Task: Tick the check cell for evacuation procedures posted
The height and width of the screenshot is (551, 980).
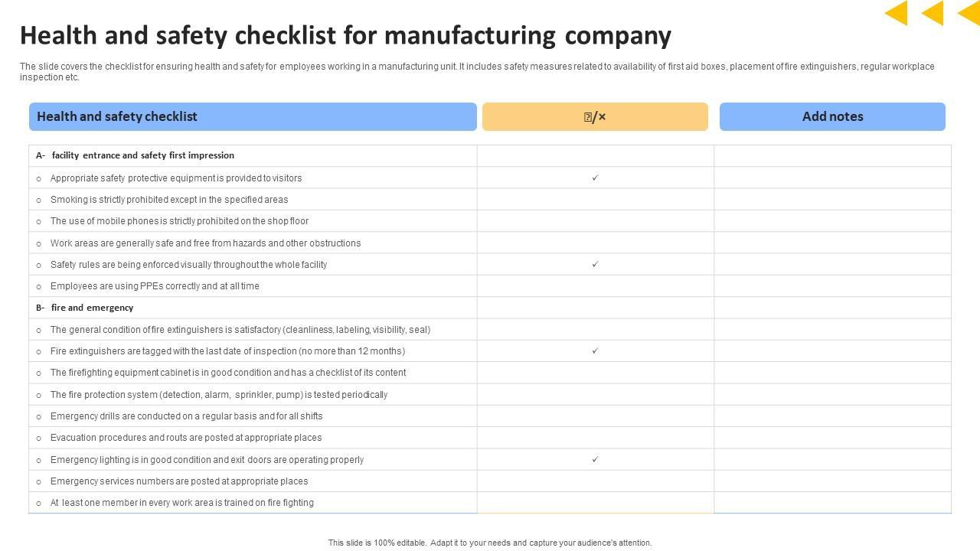Action: [595, 438]
